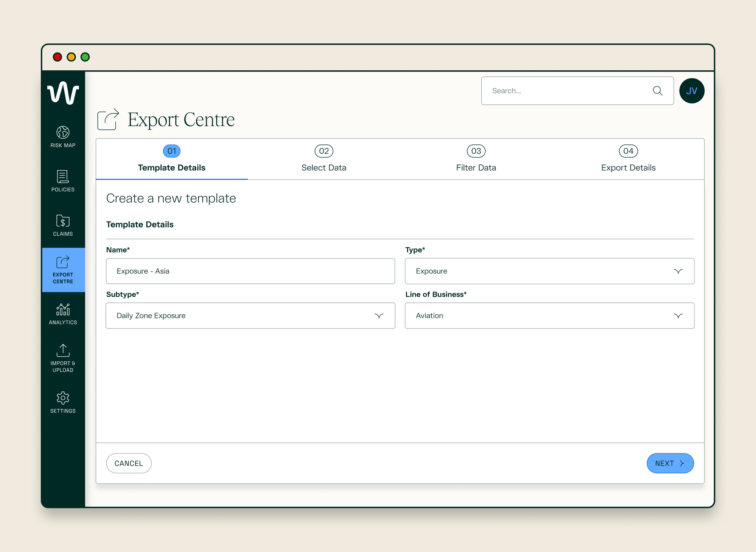Viewport: 756px width, 552px height.
Task: Click the "Template Details" section heading
Action: pyautogui.click(x=140, y=225)
